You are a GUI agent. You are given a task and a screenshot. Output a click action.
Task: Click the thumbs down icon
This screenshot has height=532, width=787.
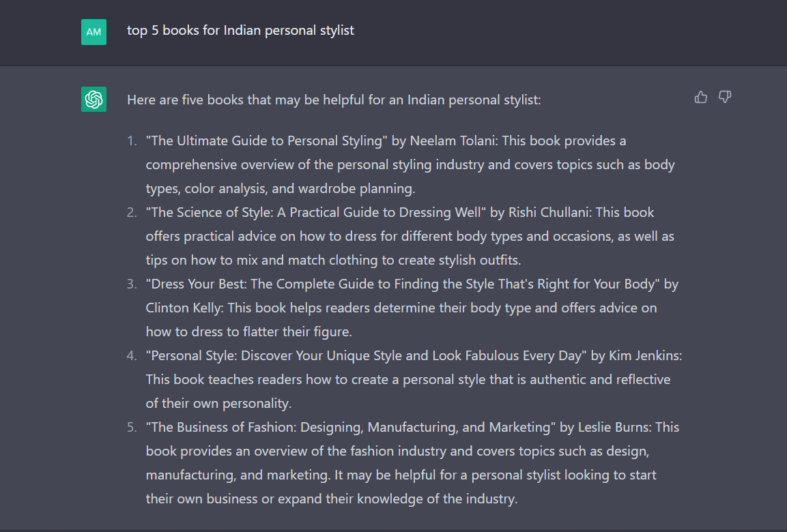tap(725, 97)
